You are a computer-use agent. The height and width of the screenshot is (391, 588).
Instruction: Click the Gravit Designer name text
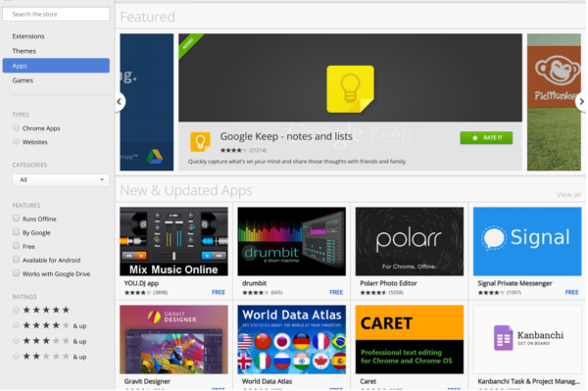[x=147, y=381]
